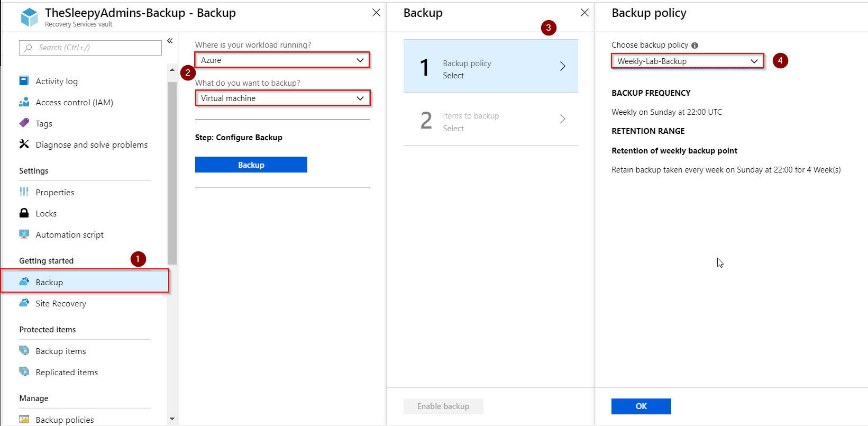Viewport: 868px width, 426px height.
Task: Click the Site Recovery cloud icon
Action: [24, 303]
